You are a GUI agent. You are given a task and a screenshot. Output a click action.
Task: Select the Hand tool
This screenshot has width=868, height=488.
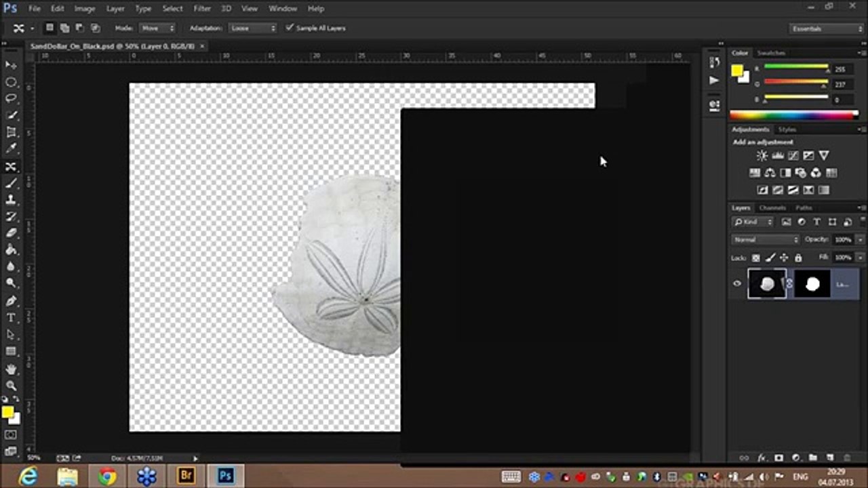click(x=11, y=369)
